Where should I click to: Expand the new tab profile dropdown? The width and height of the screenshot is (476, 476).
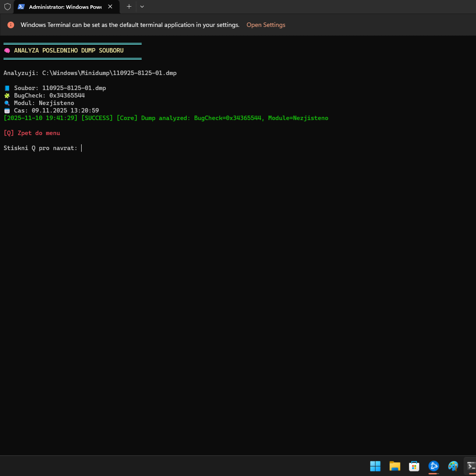pyautogui.click(x=142, y=7)
